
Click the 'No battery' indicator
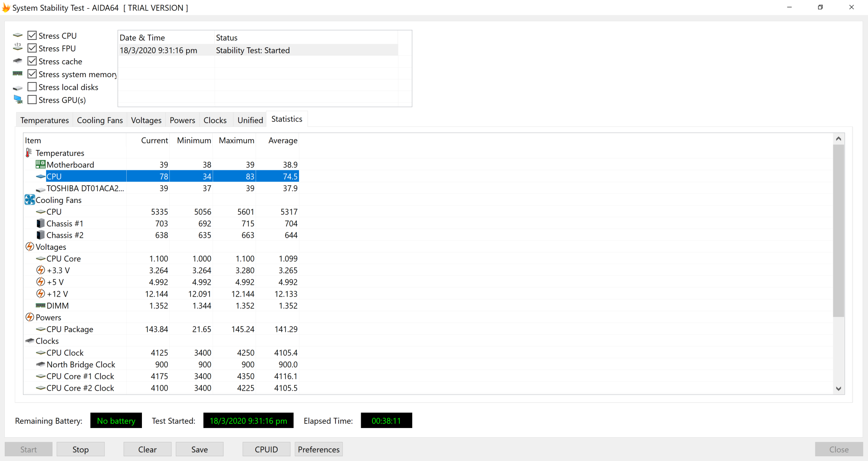[x=116, y=421]
